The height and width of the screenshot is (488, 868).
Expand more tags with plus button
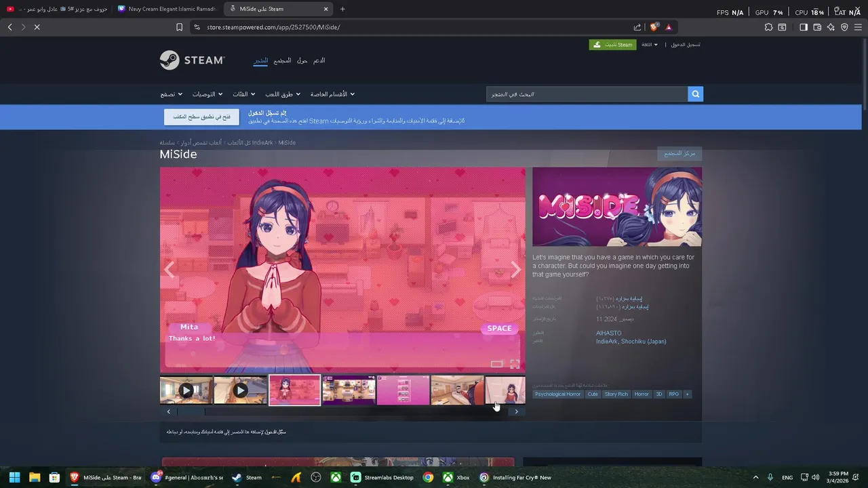point(687,394)
